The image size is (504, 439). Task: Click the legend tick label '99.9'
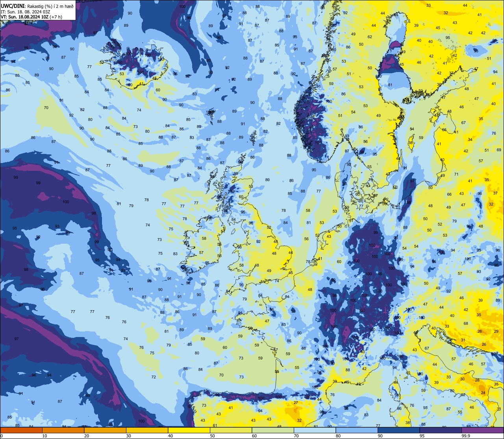466,436
